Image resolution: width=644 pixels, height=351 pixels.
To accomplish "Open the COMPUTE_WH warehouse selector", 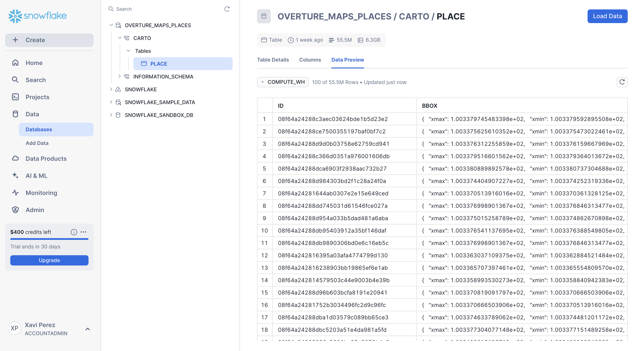I will [x=283, y=82].
